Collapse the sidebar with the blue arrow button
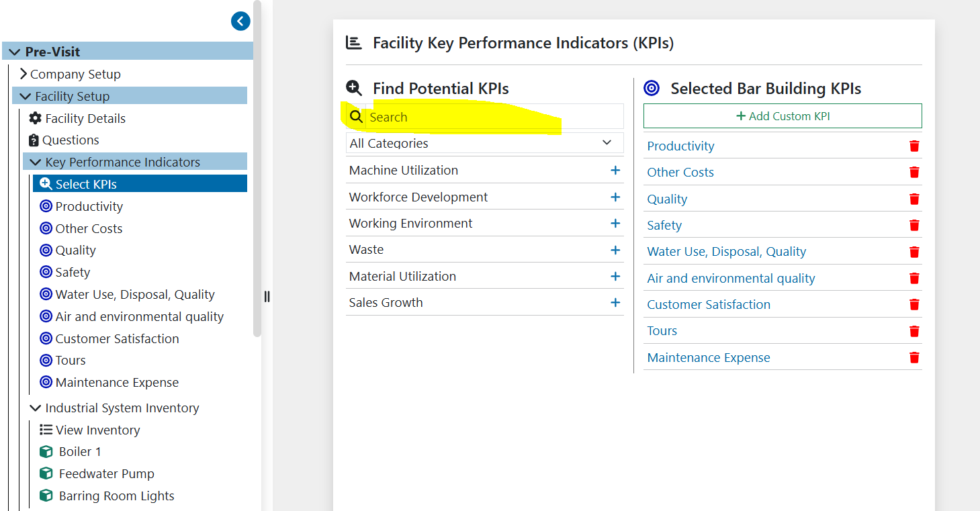Screen dimensions: 980x511 pos(240,21)
